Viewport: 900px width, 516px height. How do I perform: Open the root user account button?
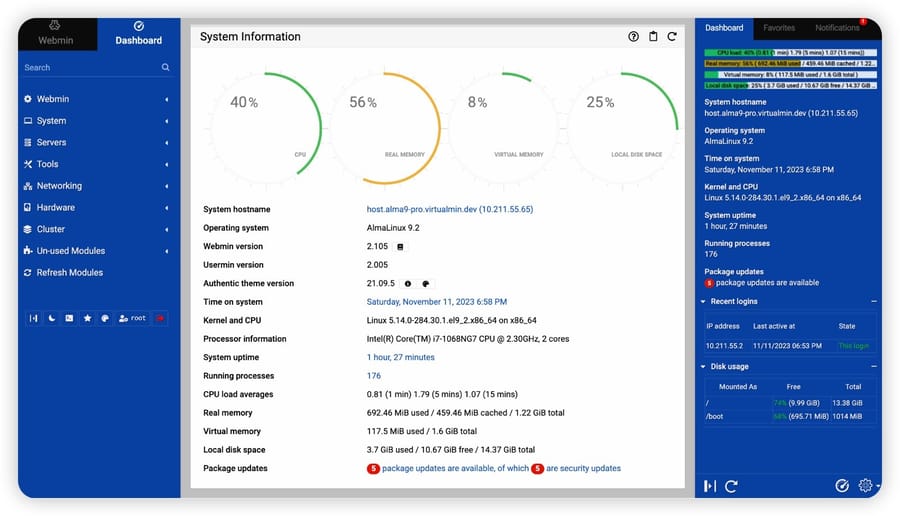point(132,318)
